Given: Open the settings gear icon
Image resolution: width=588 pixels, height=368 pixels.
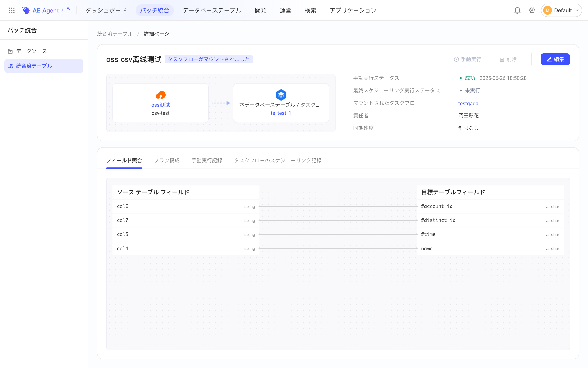Looking at the screenshot, I should tap(532, 10).
